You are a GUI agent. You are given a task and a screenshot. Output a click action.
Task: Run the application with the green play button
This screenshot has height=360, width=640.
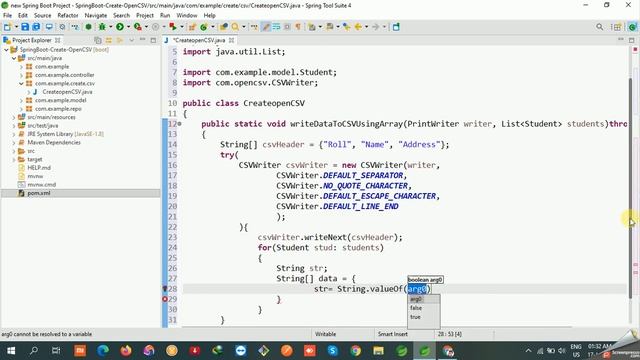(120, 27)
